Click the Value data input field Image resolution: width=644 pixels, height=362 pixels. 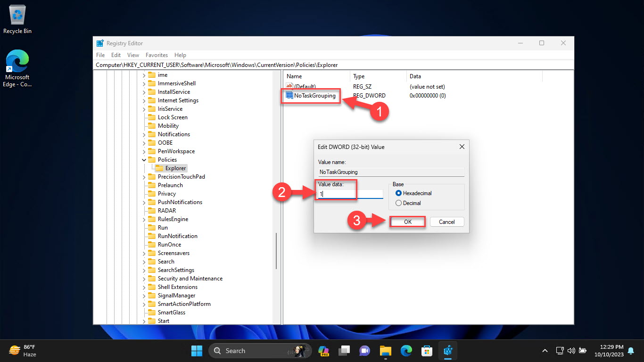pyautogui.click(x=351, y=194)
